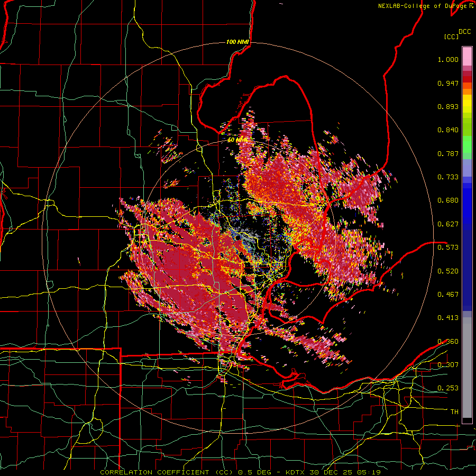476x476 pixels.
Task: Select the 0.467 scale value
Action: point(448,294)
